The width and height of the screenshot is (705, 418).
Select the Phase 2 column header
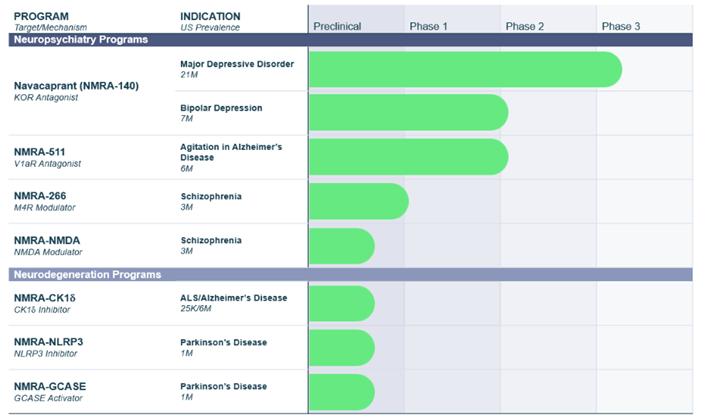point(525,26)
